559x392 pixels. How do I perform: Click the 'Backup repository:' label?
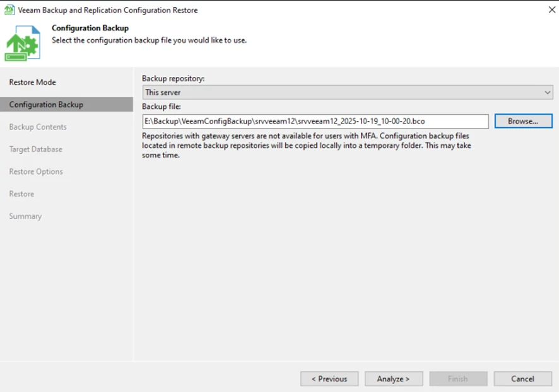[174, 79]
